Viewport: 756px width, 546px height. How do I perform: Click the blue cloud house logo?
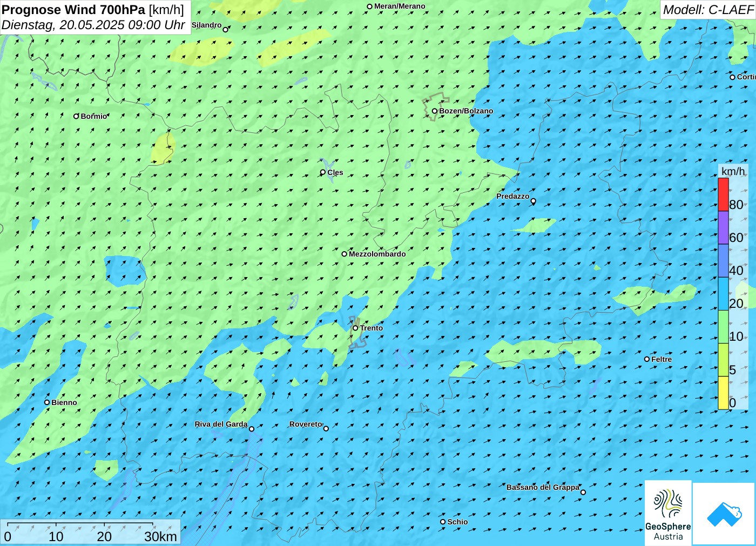pos(724,514)
